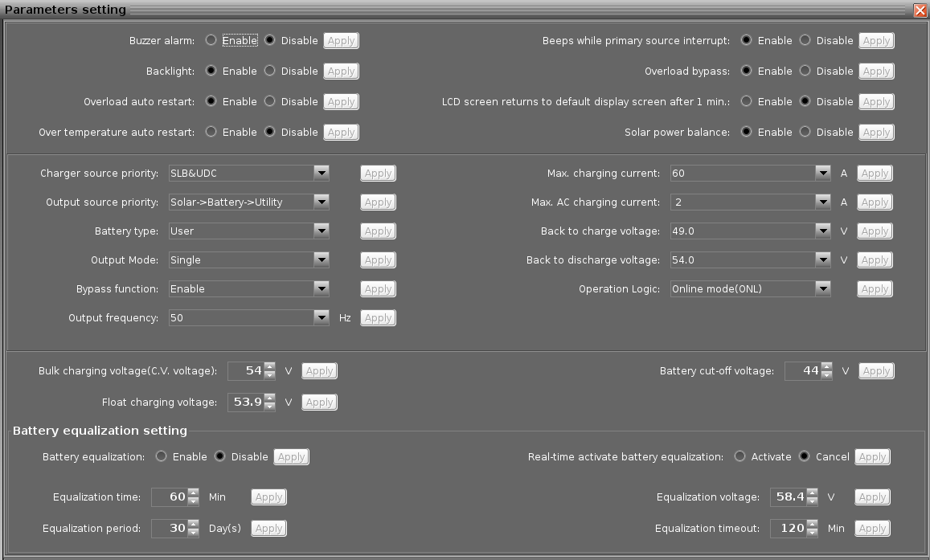
Task: Close the Parameters setting window
Action: [920, 10]
